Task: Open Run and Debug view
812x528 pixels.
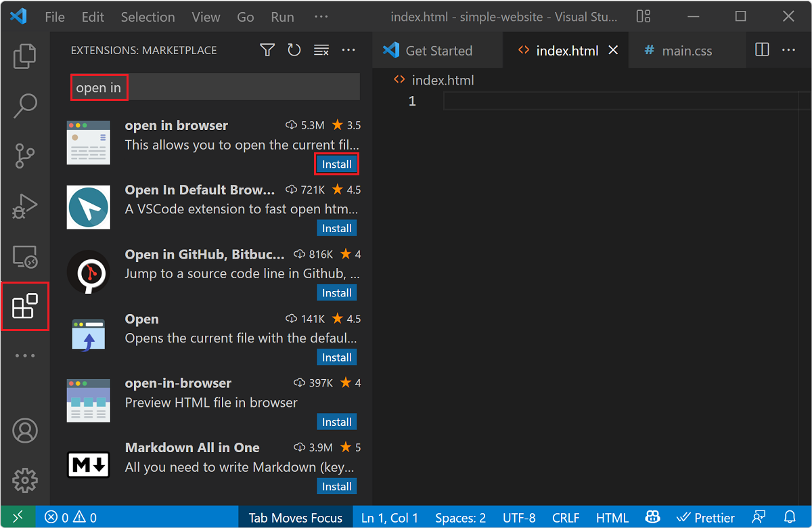Action: pos(25,206)
